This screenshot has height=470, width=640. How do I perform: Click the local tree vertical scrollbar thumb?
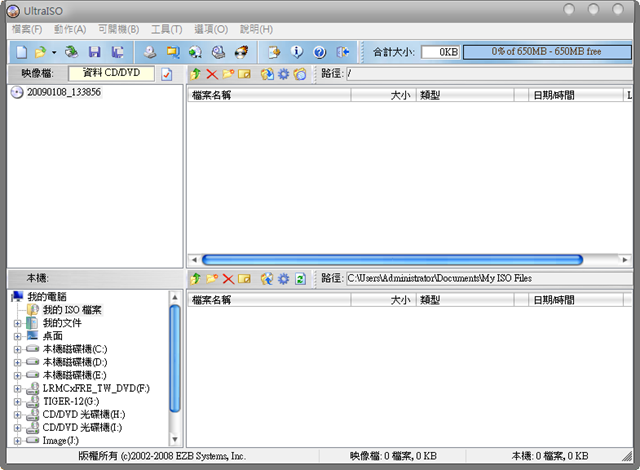pyautogui.click(x=175, y=358)
